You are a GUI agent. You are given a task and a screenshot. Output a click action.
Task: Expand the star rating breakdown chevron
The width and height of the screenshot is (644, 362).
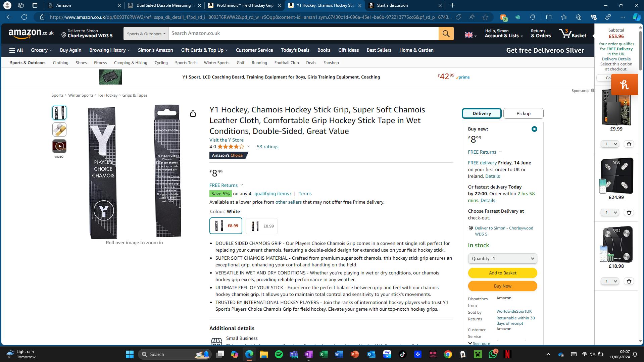point(248,146)
